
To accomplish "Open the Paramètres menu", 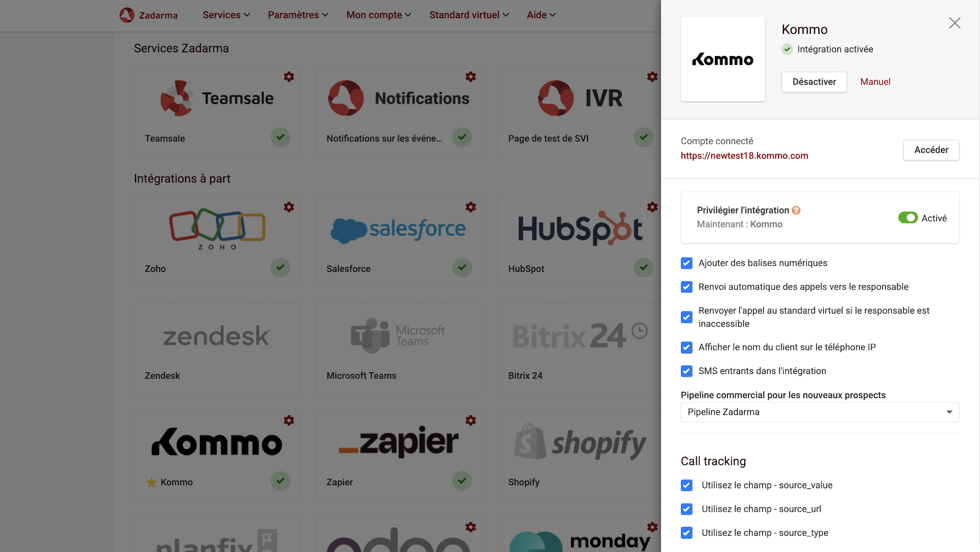I will pyautogui.click(x=298, y=15).
